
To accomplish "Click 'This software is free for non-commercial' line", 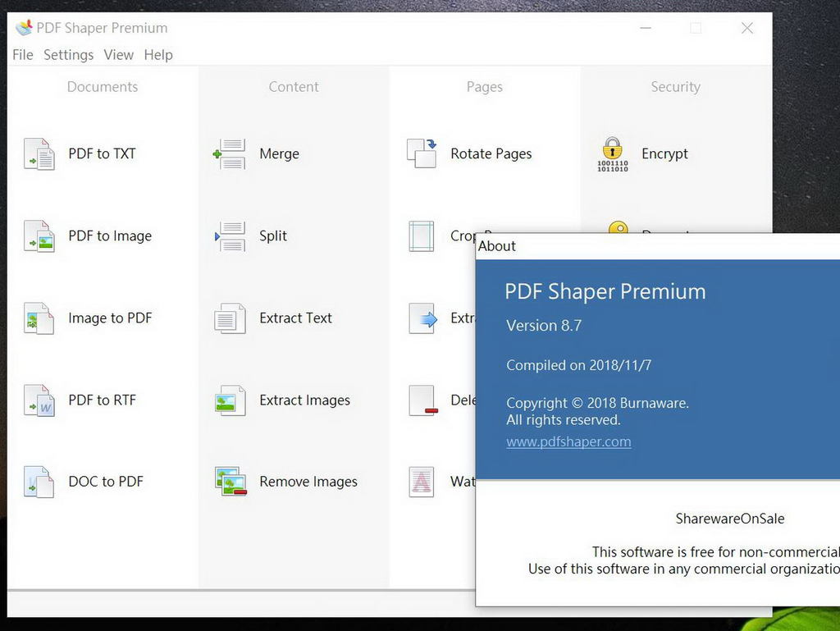I will click(715, 551).
